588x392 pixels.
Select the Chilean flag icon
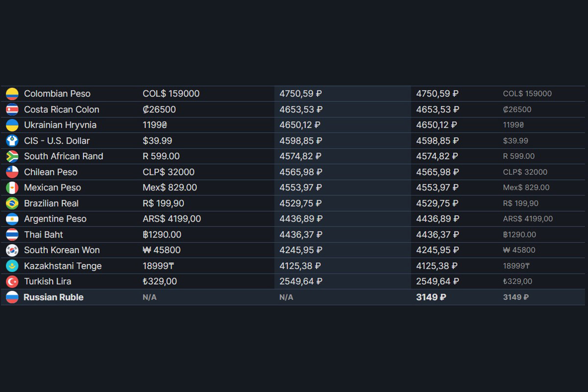coord(12,172)
